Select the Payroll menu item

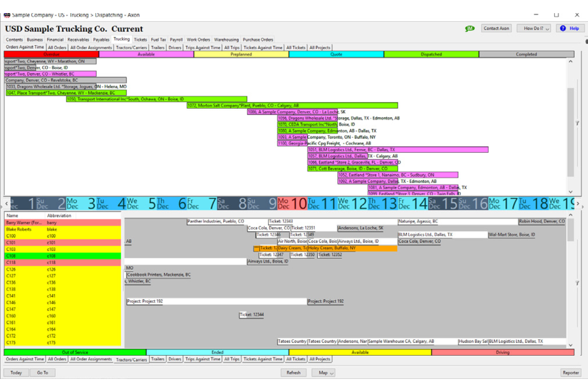point(176,40)
